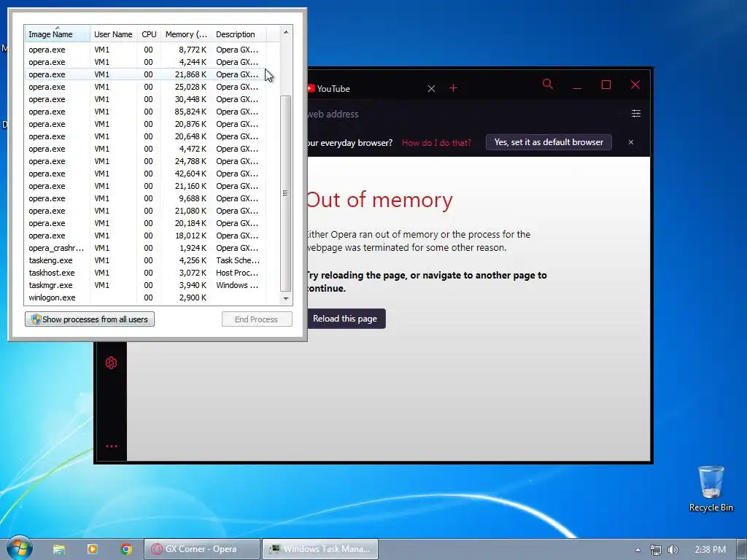This screenshot has height=560, width=747.
Task: Click the 2:38 PM clock
Action: click(x=711, y=550)
